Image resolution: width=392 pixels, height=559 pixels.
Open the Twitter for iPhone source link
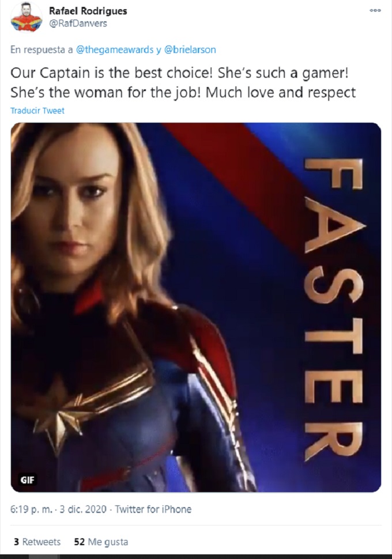(x=153, y=509)
